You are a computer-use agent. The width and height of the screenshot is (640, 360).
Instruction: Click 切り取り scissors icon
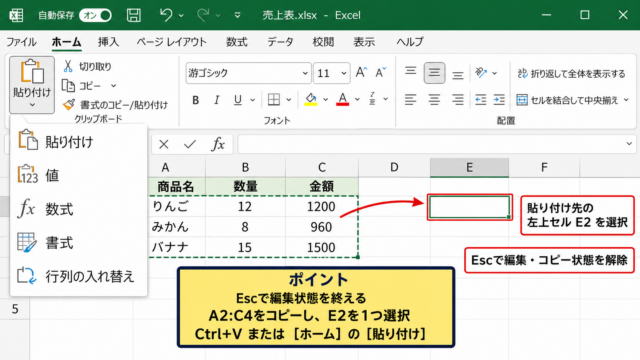pos(68,66)
